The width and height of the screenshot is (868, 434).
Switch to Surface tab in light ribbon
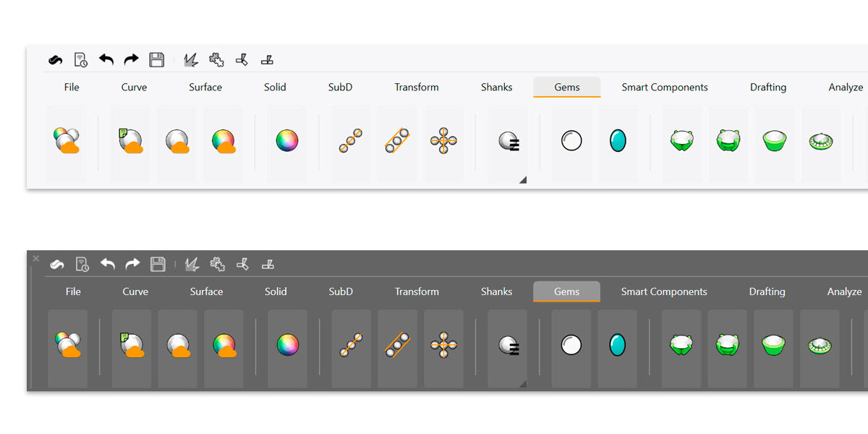205,87
